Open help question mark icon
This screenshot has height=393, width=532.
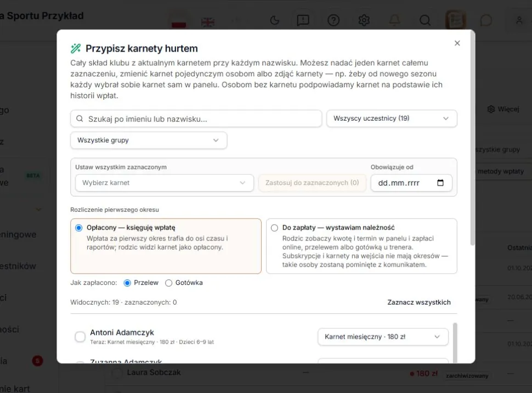click(x=333, y=20)
